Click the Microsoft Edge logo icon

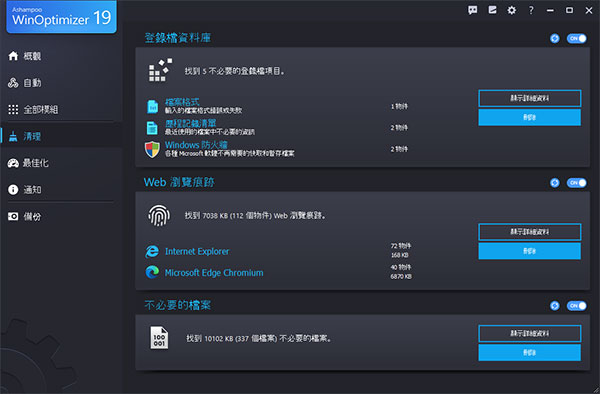coord(152,272)
